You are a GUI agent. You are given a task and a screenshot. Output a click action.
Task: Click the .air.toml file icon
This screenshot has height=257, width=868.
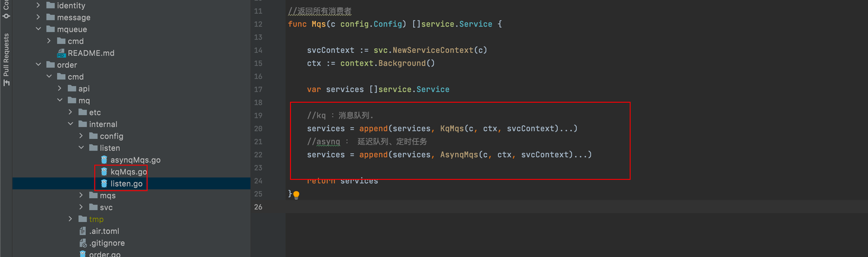point(83,231)
